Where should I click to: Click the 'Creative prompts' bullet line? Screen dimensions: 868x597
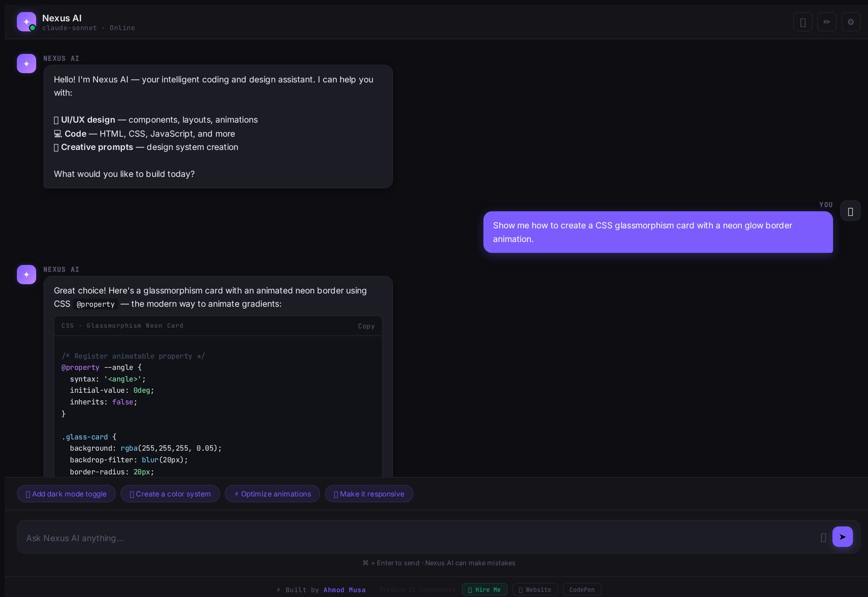pos(146,147)
